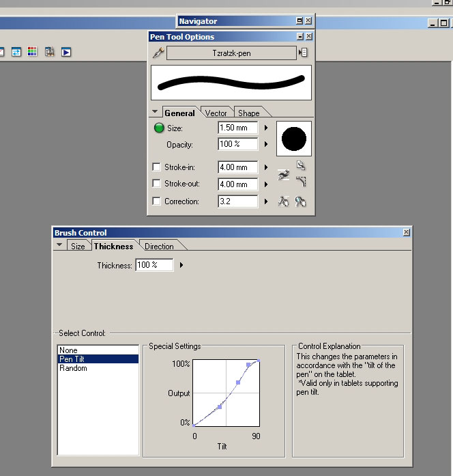Click the round black brush shape preview
Image resolution: width=453 pixels, height=476 pixels.
coord(294,139)
